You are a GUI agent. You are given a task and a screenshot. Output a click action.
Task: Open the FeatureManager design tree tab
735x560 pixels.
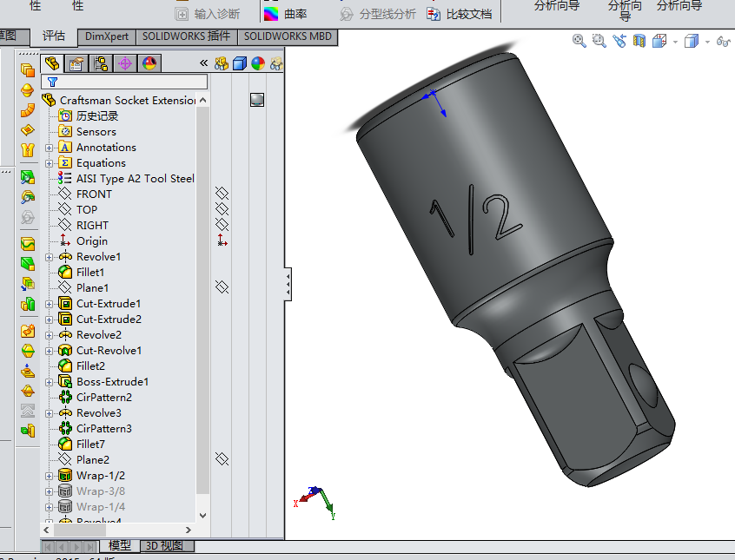pyautogui.click(x=52, y=63)
